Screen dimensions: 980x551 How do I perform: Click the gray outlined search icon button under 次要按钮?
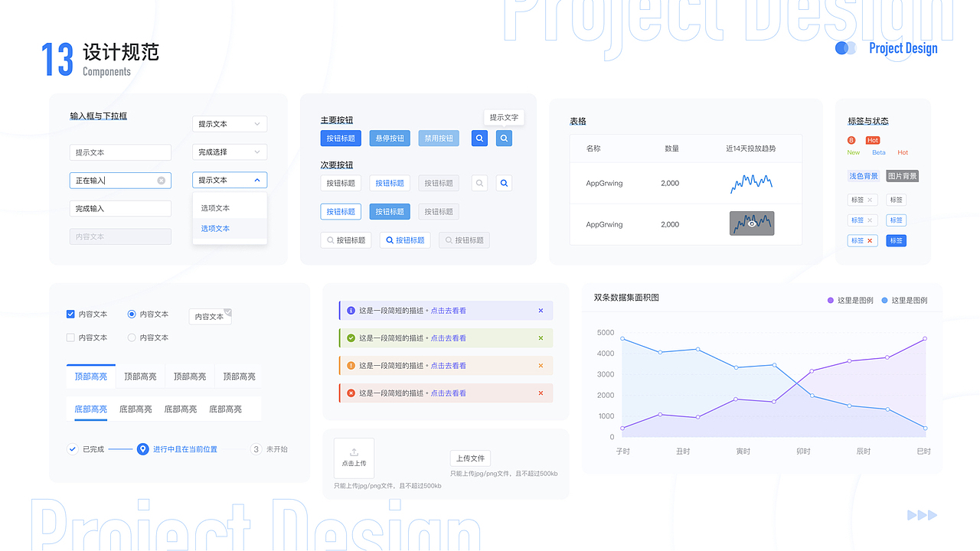[x=479, y=183]
